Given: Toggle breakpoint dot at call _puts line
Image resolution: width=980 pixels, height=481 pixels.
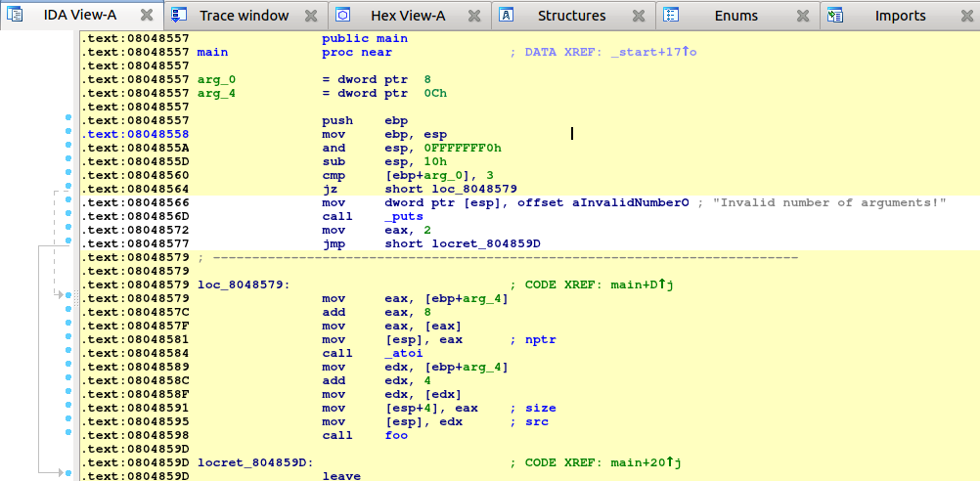Looking at the screenshot, I should click(x=68, y=213).
